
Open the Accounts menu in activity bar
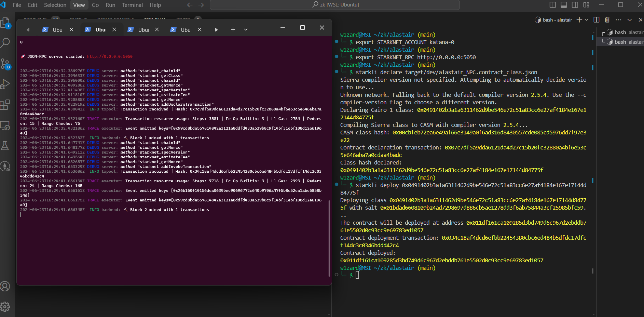[5, 286]
